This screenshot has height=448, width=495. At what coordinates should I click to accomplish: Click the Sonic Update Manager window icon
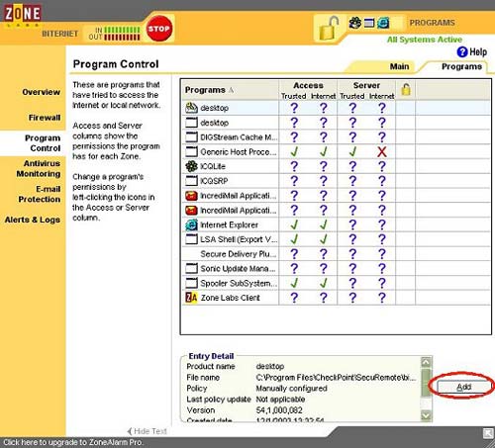pos(191,268)
